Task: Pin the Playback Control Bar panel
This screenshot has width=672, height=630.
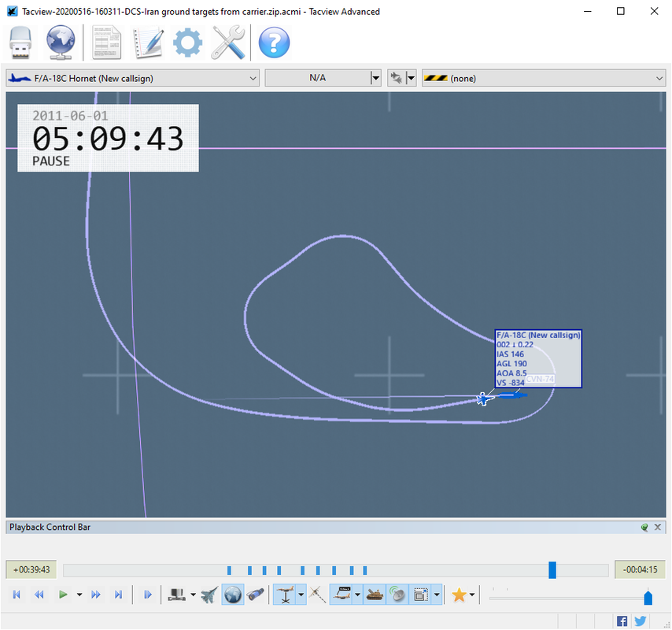Action: point(644,528)
